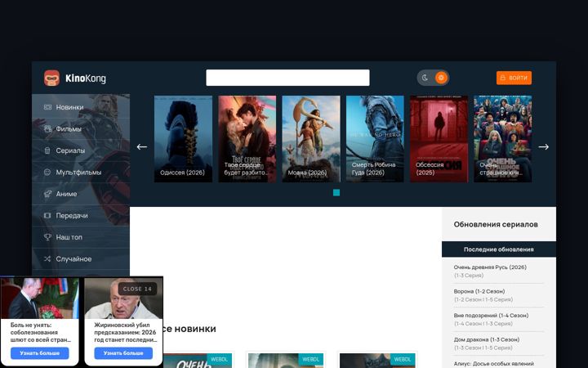Click the Жириновский убил предсказанием ad headline
This screenshot has width=588, height=368.
coord(125,332)
